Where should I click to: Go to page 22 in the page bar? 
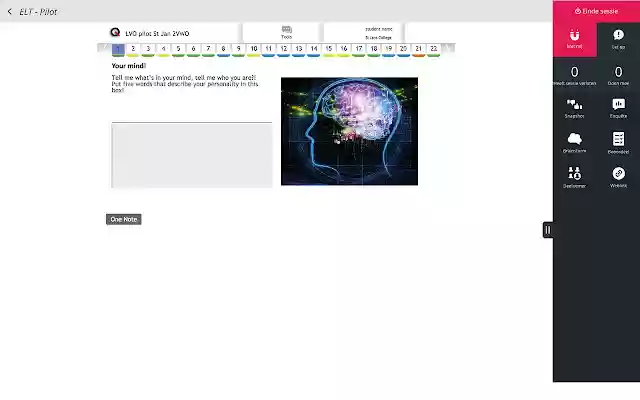[433, 49]
